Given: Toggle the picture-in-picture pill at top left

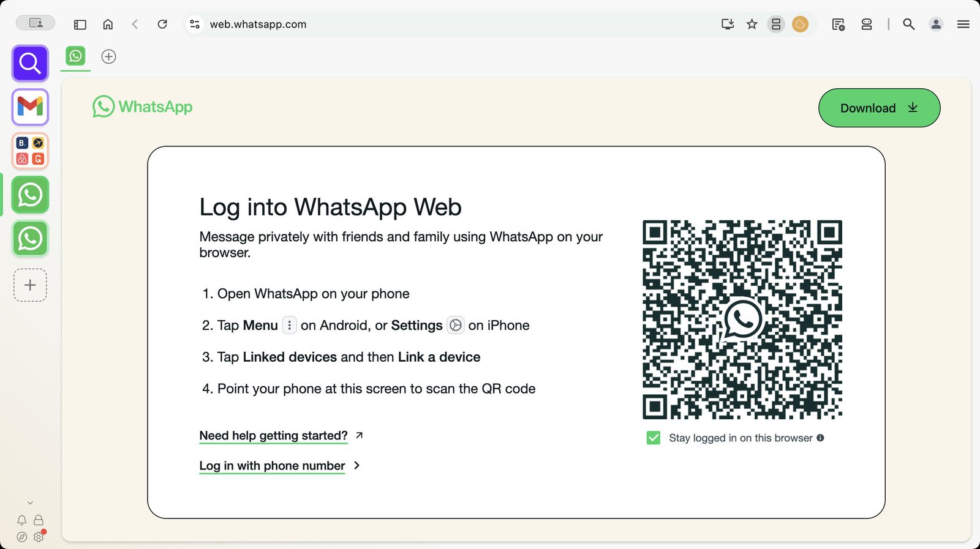Looking at the screenshot, I should coord(36,23).
